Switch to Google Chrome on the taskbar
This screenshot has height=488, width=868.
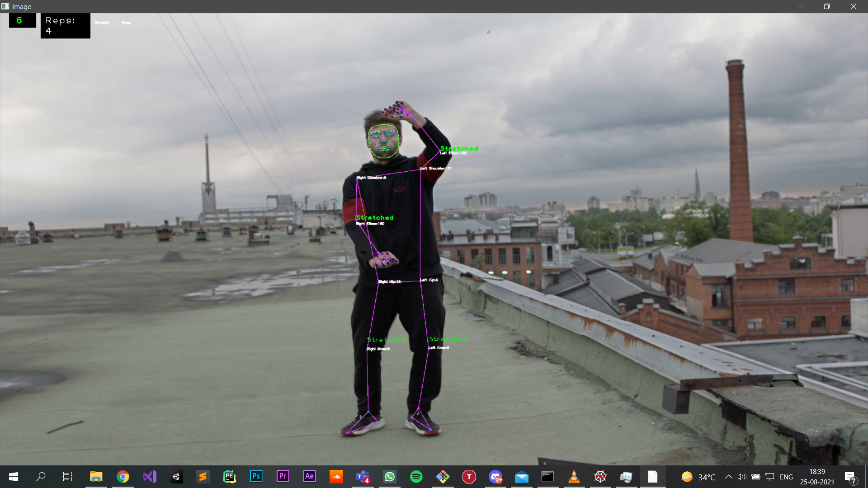[123, 477]
